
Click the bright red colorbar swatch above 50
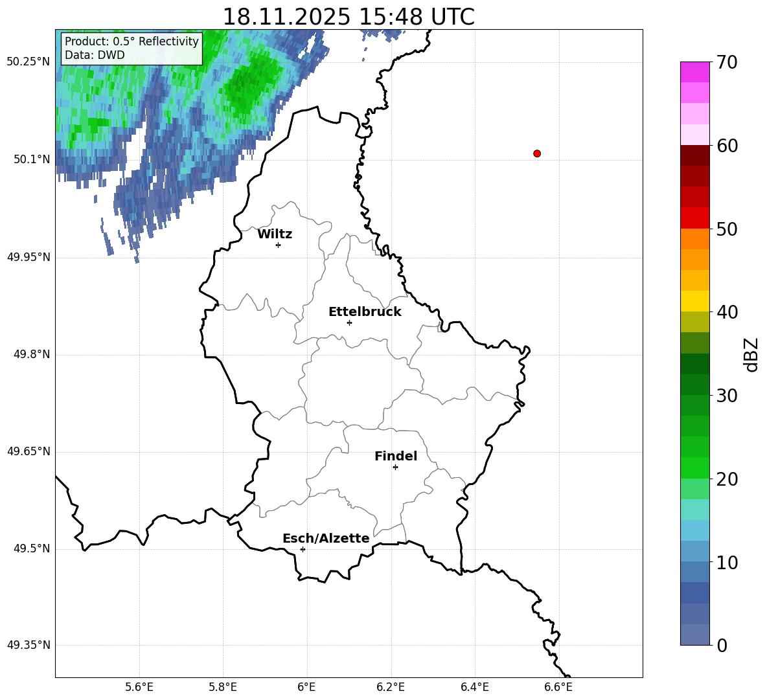(694, 218)
